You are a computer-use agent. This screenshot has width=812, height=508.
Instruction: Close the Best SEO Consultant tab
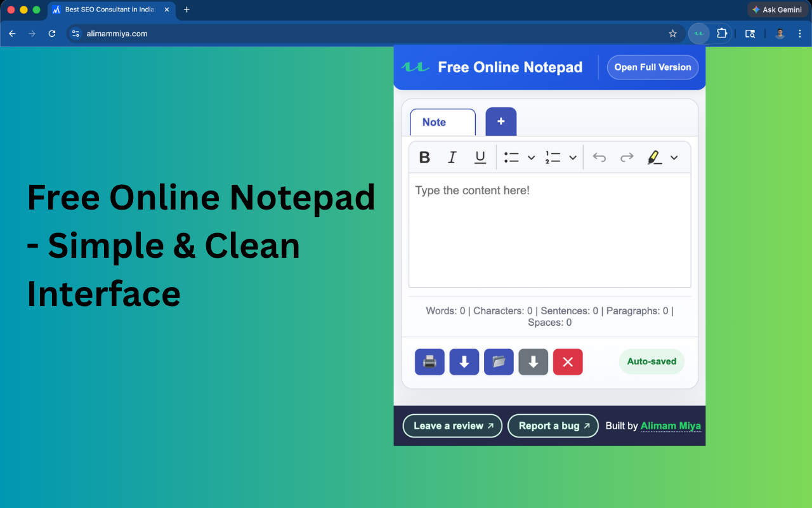coord(167,10)
